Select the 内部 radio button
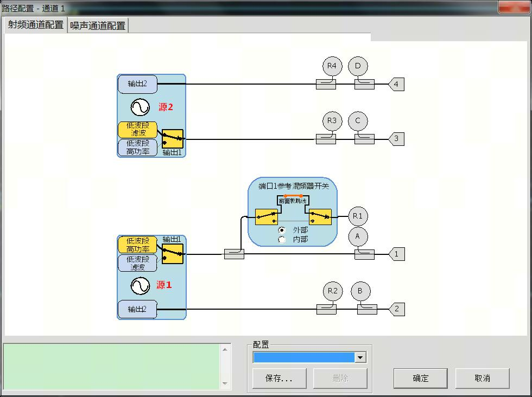This screenshot has width=532, height=397. click(282, 240)
